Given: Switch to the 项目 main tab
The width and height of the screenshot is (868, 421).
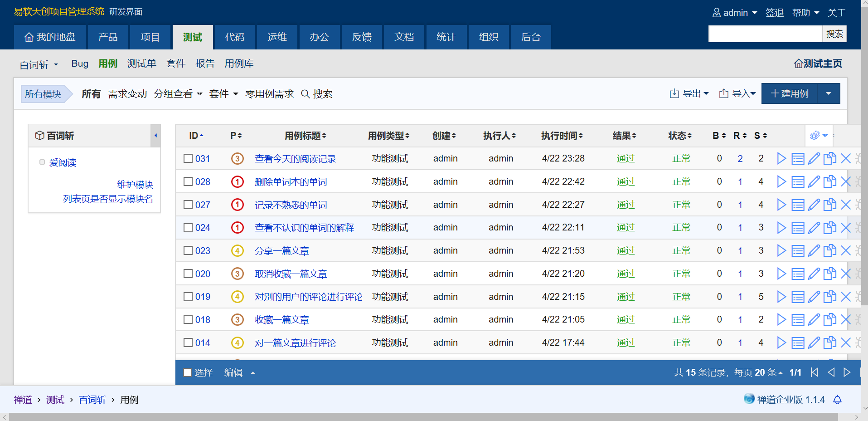Looking at the screenshot, I should tap(150, 37).
